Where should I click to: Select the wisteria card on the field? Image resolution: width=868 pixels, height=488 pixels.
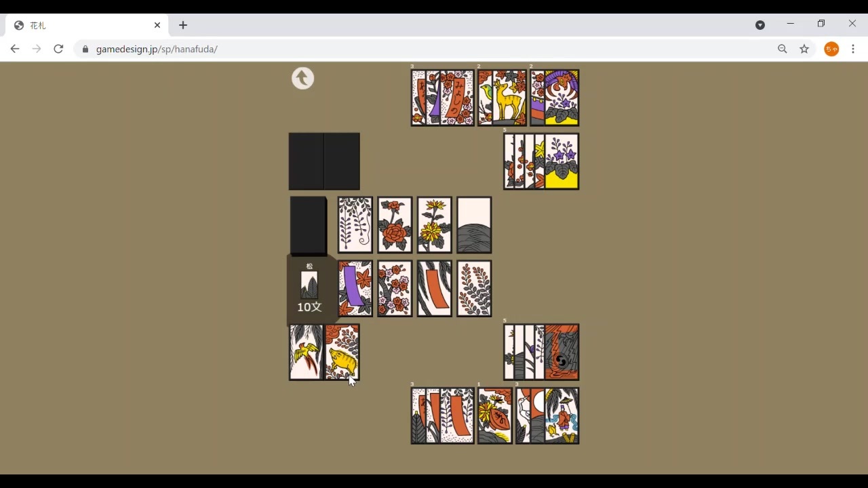click(x=355, y=225)
